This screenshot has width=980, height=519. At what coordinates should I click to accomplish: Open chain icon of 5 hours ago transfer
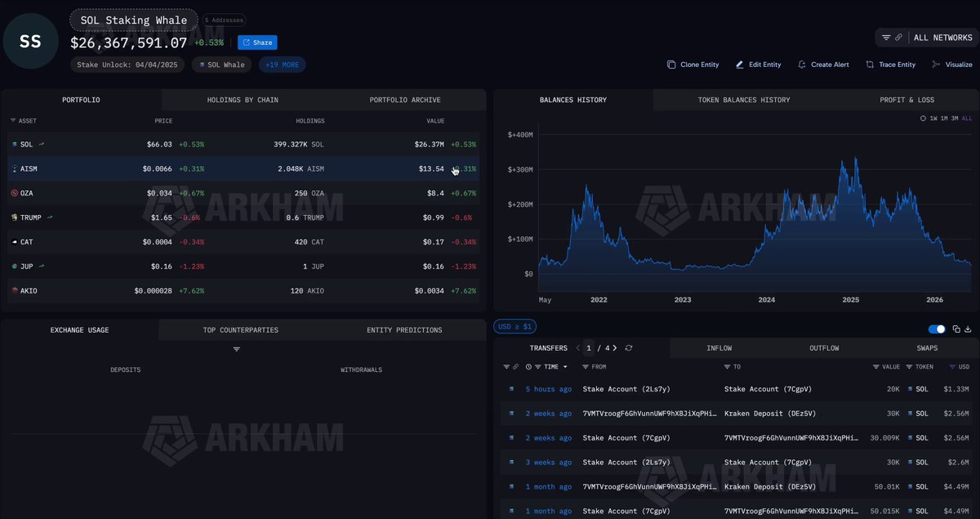click(512, 389)
